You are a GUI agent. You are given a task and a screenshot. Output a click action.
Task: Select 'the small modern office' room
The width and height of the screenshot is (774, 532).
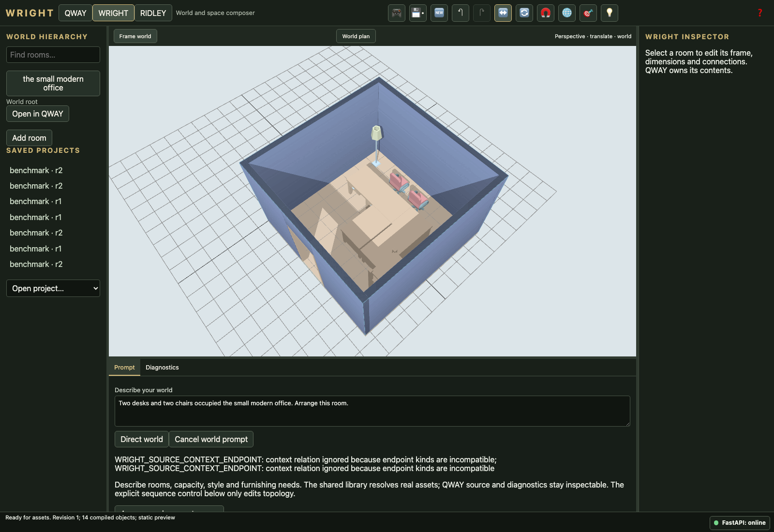pos(53,83)
